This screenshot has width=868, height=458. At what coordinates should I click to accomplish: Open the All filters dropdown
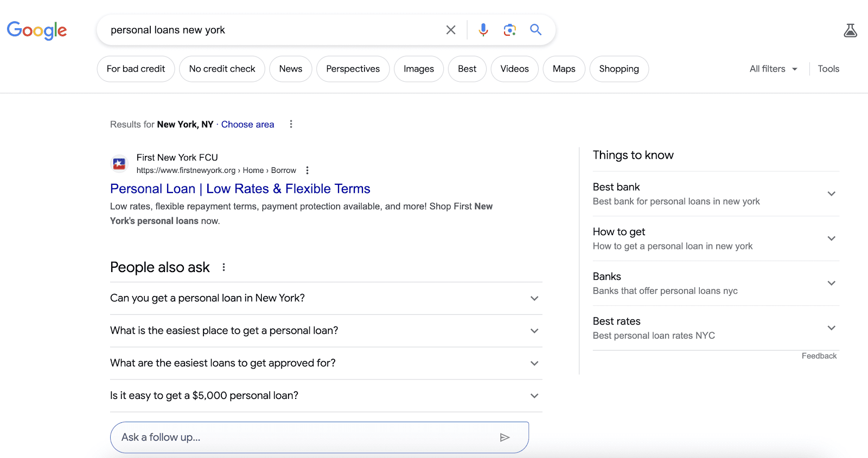click(774, 69)
